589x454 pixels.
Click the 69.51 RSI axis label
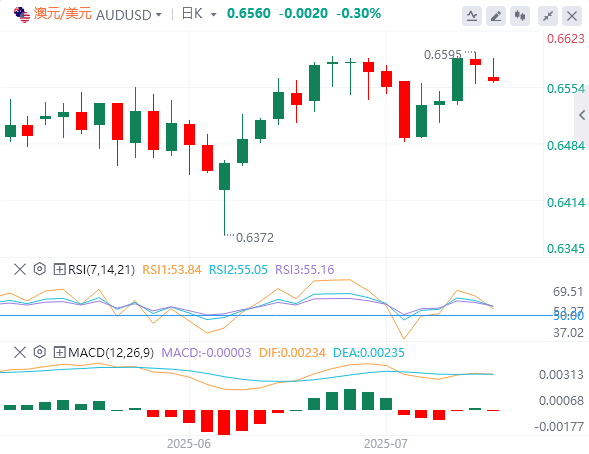pos(568,292)
